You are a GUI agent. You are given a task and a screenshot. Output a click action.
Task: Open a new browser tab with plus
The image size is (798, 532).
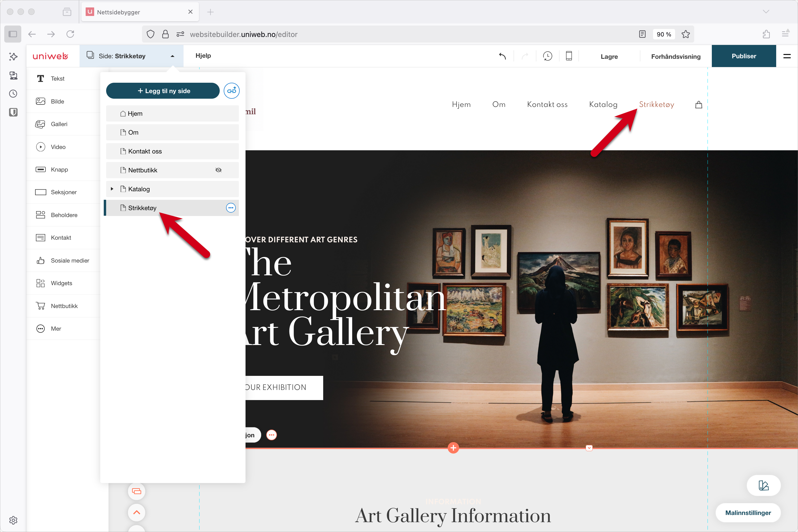210,12
